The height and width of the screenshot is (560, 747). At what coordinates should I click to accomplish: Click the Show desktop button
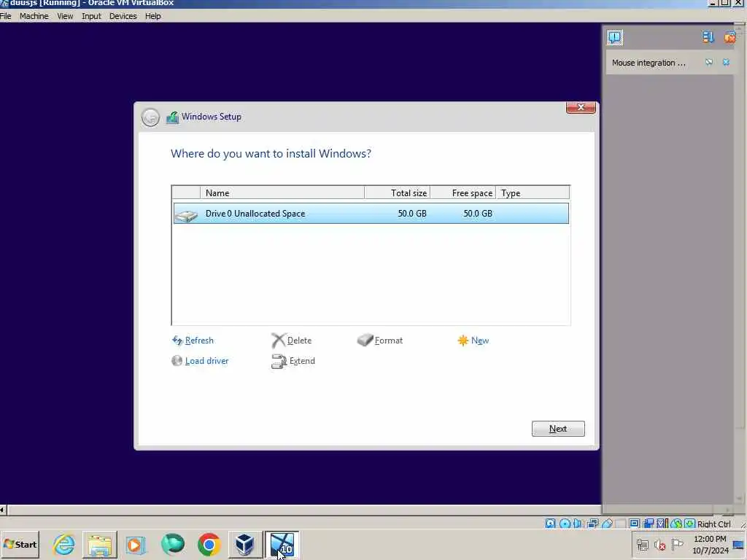point(739,545)
